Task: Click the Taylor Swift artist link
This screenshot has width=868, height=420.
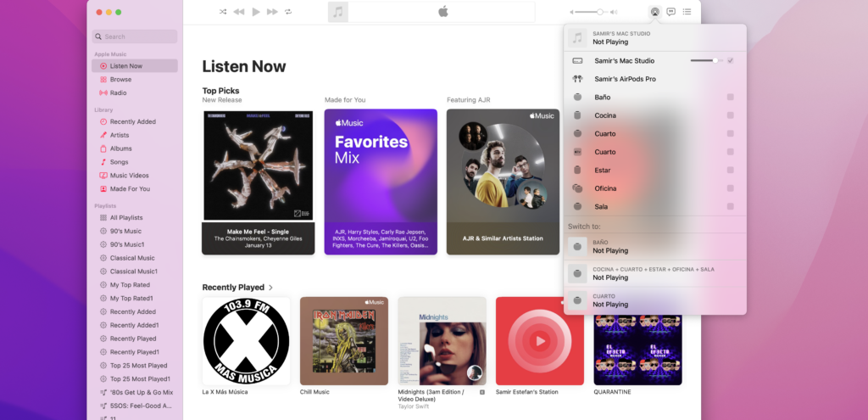Action: 413,406
